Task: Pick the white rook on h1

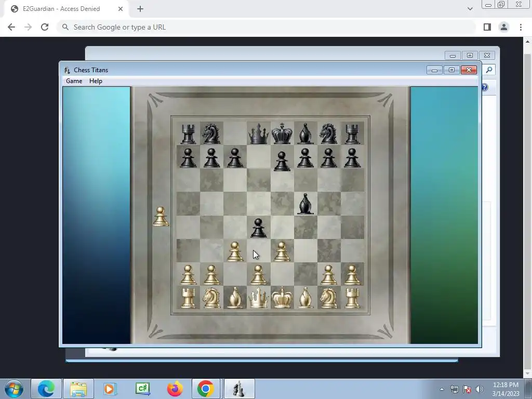Action: click(x=352, y=298)
